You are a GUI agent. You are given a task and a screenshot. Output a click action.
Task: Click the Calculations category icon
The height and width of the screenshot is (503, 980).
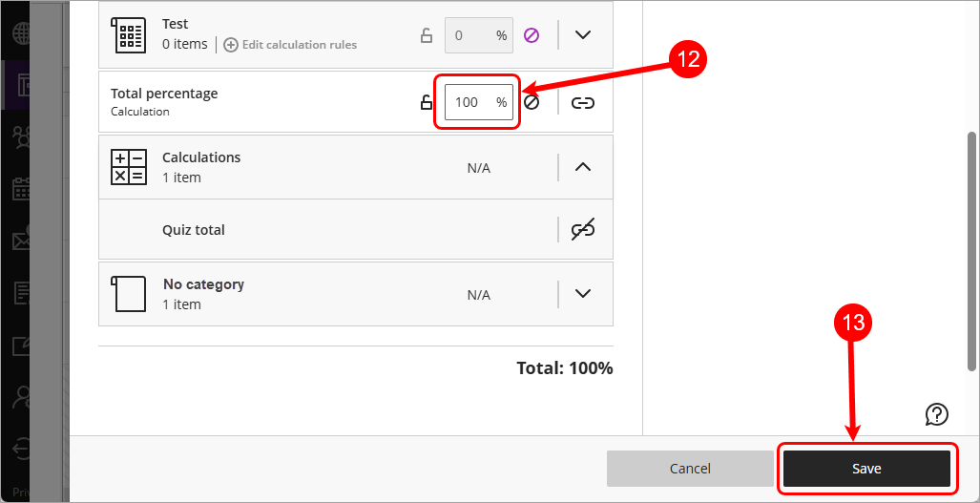coord(129,167)
